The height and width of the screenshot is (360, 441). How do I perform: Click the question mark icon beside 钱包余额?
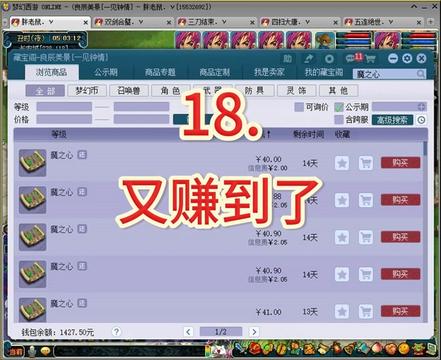click(x=116, y=331)
